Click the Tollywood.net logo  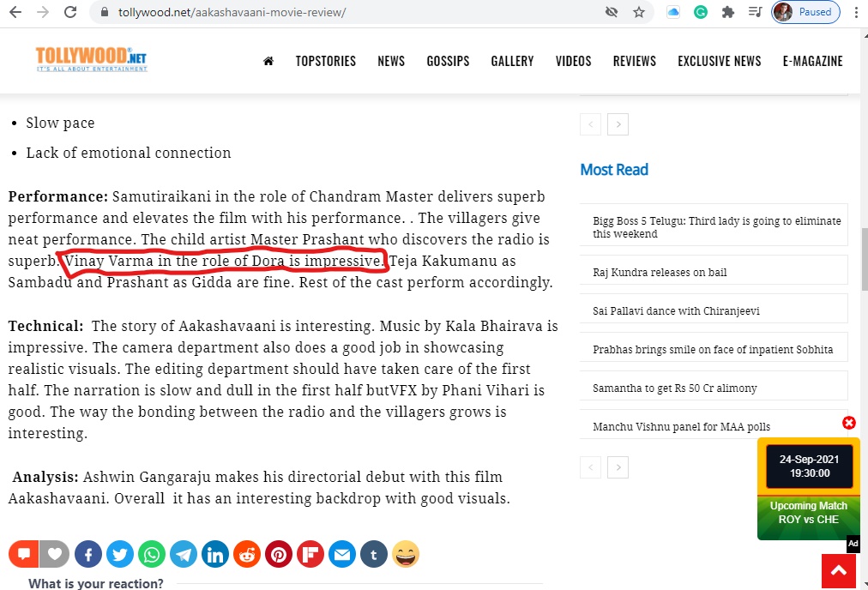(91, 59)
